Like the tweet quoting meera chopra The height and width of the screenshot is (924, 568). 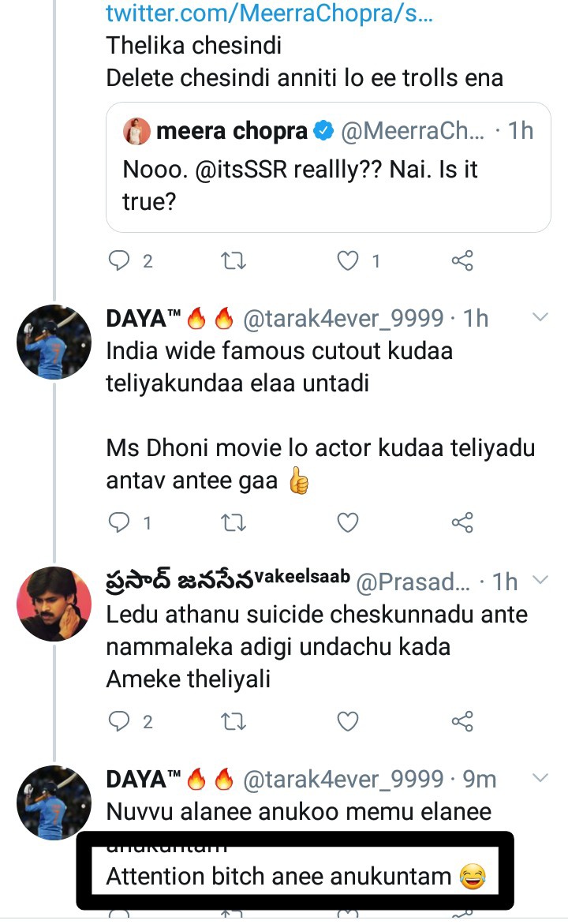tap(348, 260)
